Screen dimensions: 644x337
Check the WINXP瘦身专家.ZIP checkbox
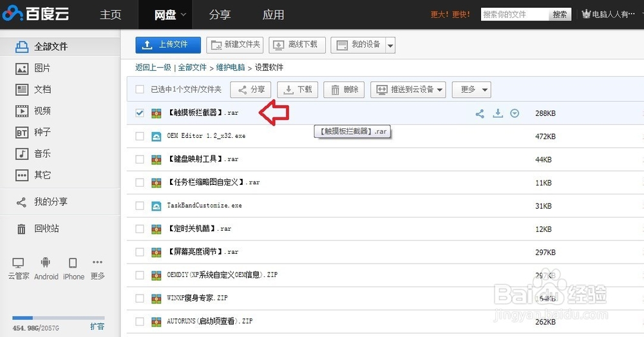140,298
